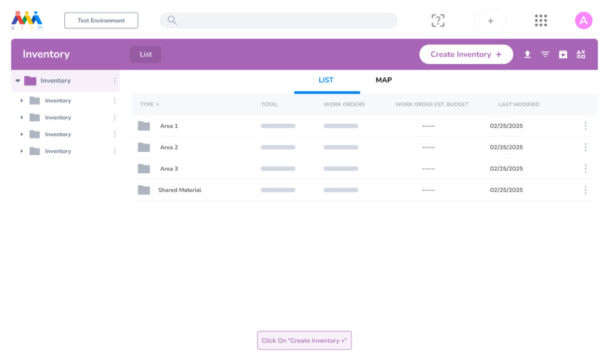Toggle the TYPE column sort arrow
The width and height of the screenshot is (609, 364).
(x=156, y=104)
